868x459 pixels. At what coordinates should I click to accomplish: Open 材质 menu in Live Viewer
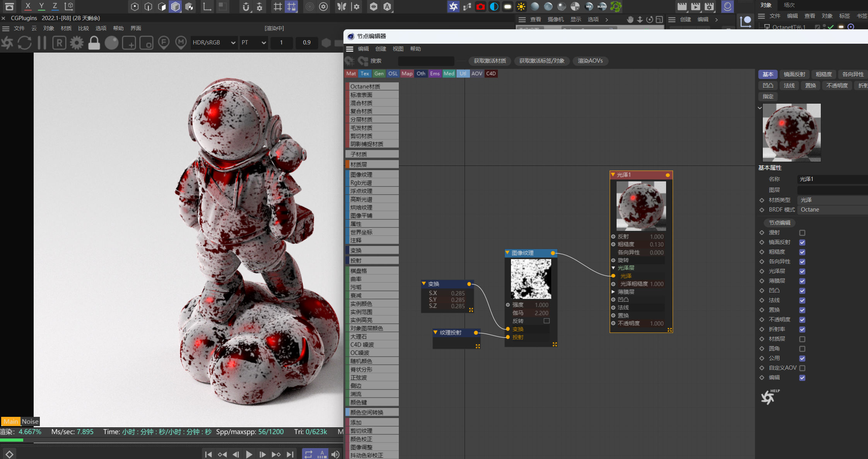click(66, 28)
